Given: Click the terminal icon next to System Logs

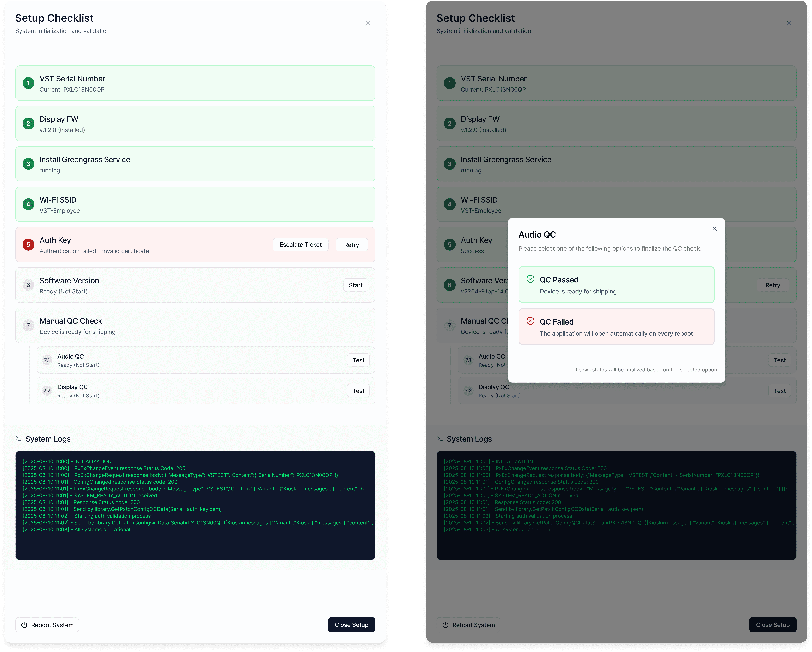Looking at the screenshot, I should 18,439.
